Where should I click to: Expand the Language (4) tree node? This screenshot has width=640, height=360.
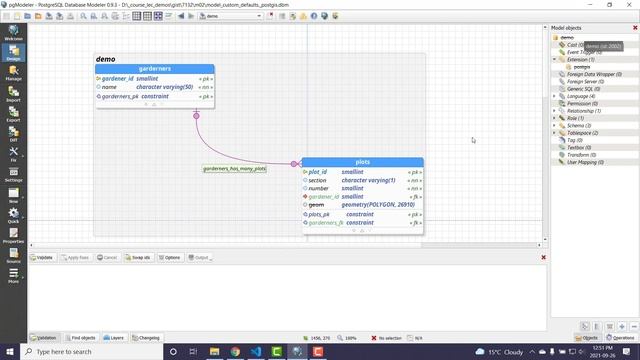tap(554, 96)
